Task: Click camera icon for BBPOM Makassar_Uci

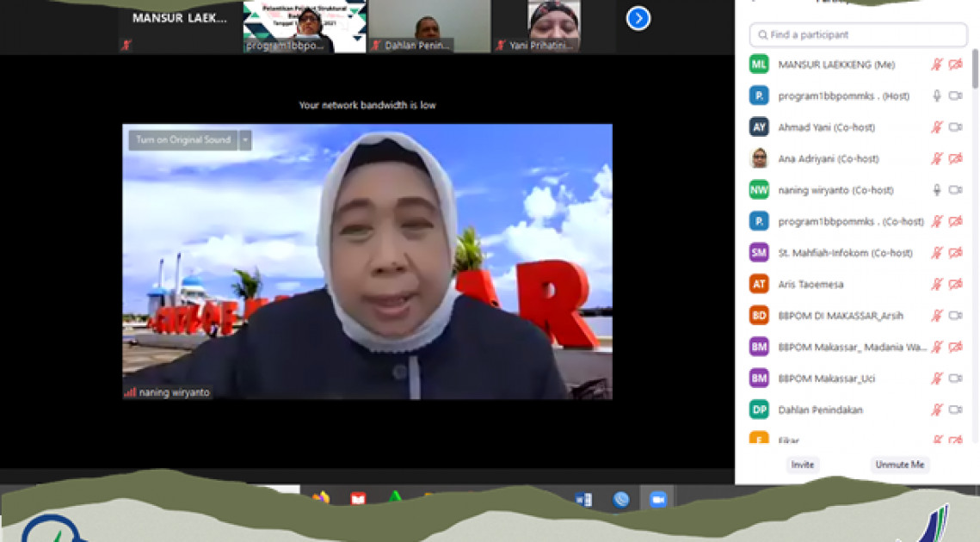Action: click(x=956, y=379)
